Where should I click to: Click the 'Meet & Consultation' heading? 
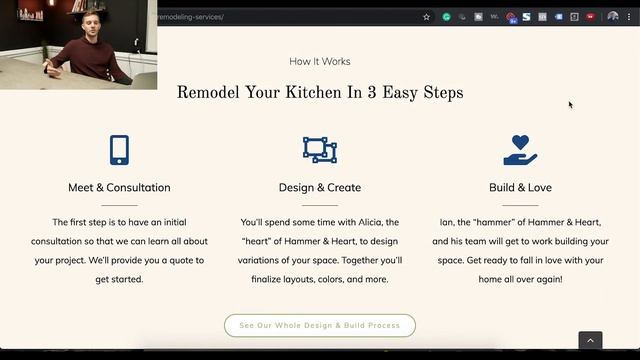click(119, 188)
